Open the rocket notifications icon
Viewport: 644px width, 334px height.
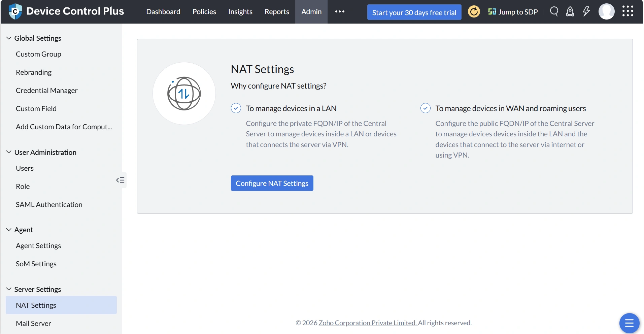point(570,12)
